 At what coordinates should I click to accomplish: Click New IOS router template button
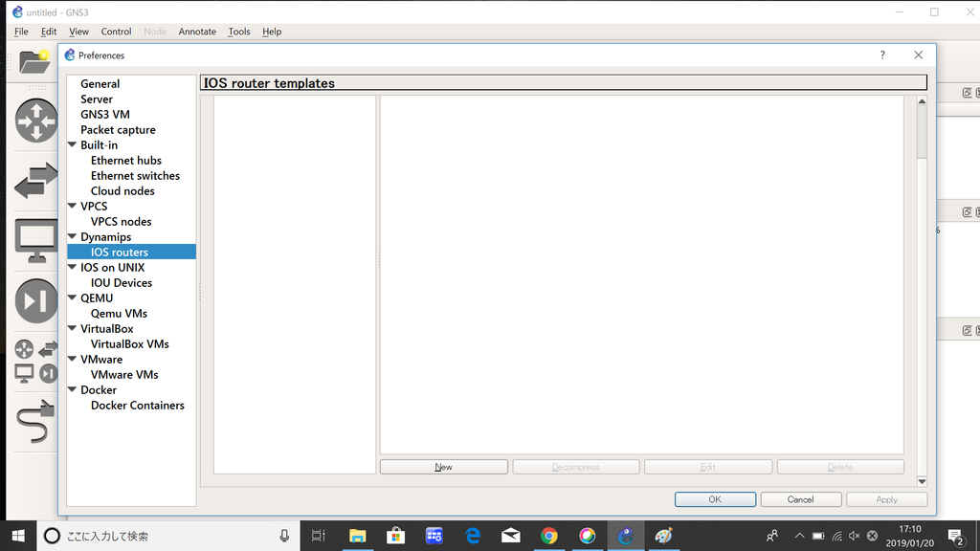(444, 467)
